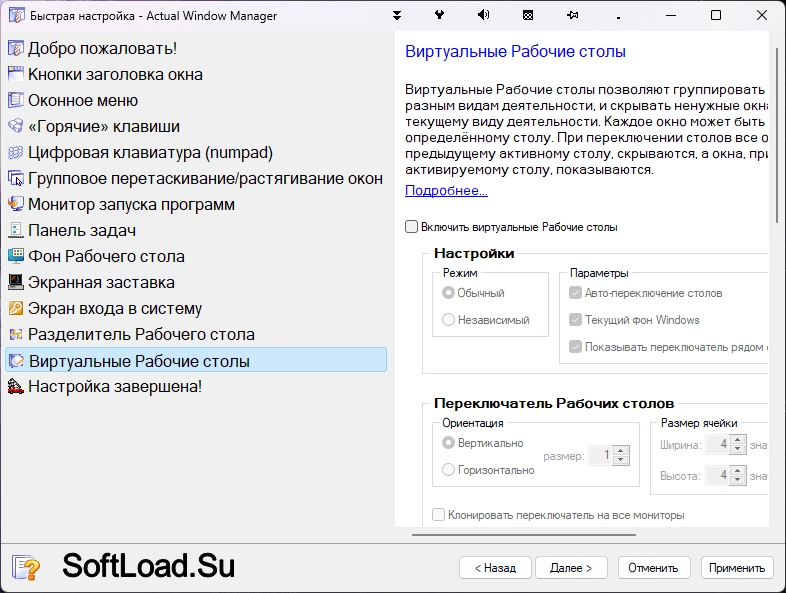This screenshot has width=786, height=593.
Task: Go to Фон Рабочего стола
Action: 96,256
